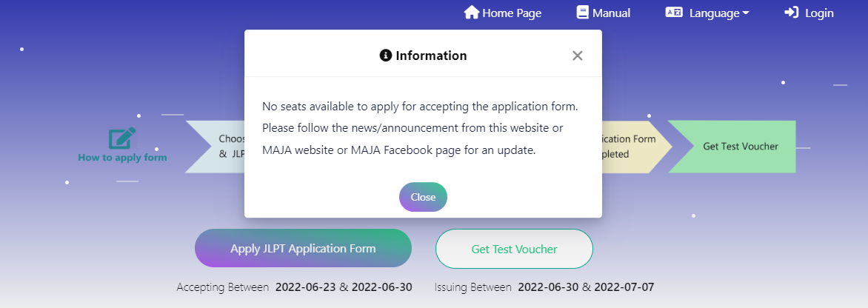This screenshot has width=868, height=308.
Task: Click the Get Test Voucher outlined button
Action: click(514, 249)
